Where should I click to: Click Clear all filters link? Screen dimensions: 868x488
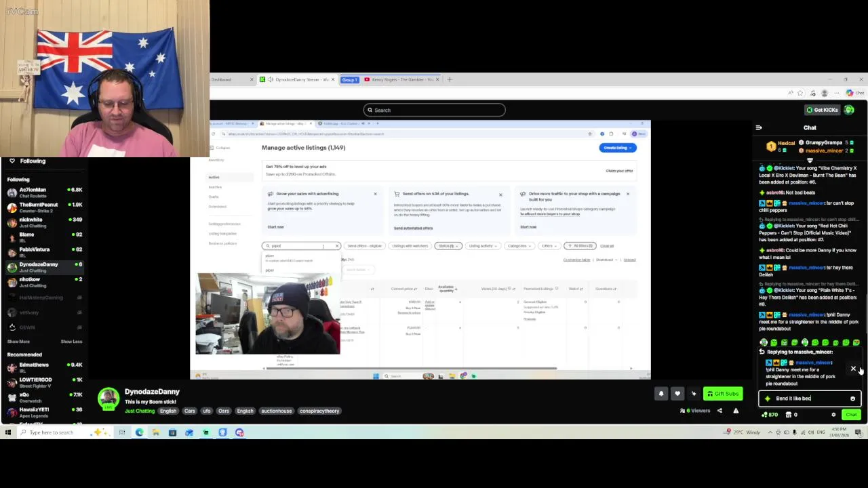click(x=607, y=246)
